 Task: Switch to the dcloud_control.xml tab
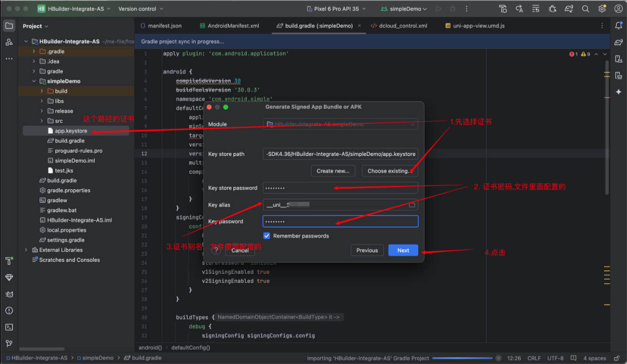[x=399, y=26]
